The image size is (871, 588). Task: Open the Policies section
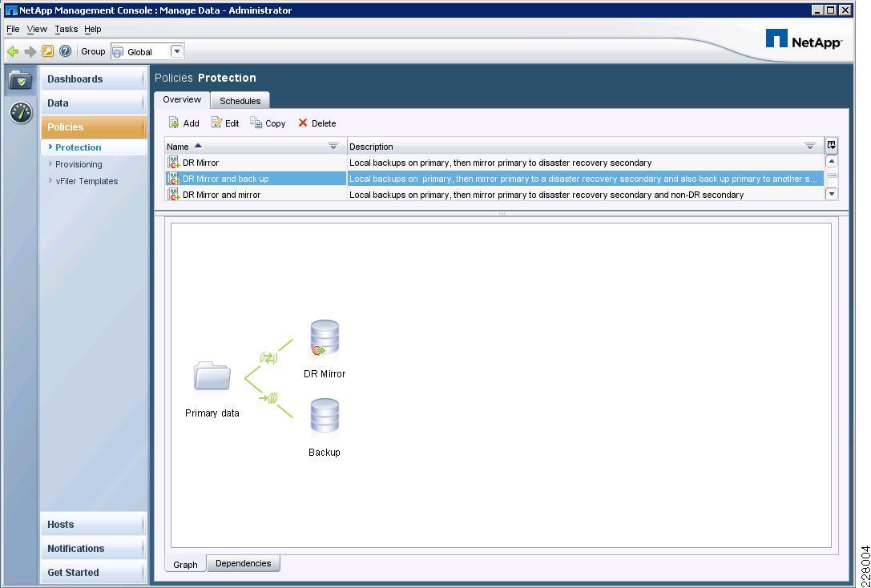(93, 127)
